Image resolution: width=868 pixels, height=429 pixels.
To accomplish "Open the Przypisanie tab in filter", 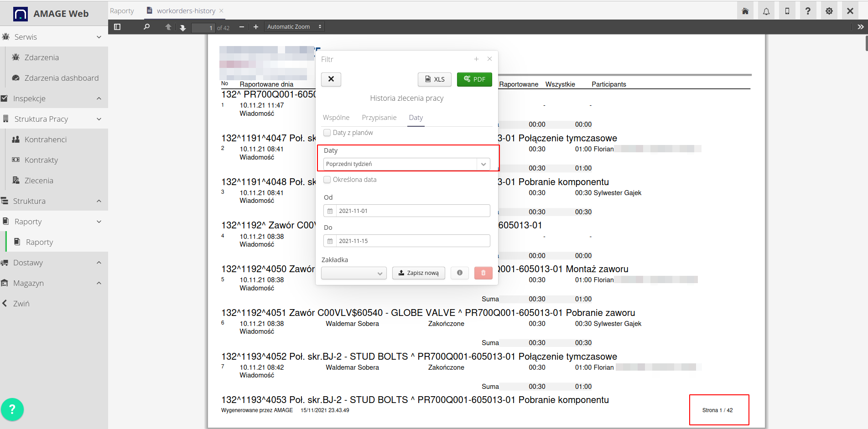I will [x=379, y=117].
